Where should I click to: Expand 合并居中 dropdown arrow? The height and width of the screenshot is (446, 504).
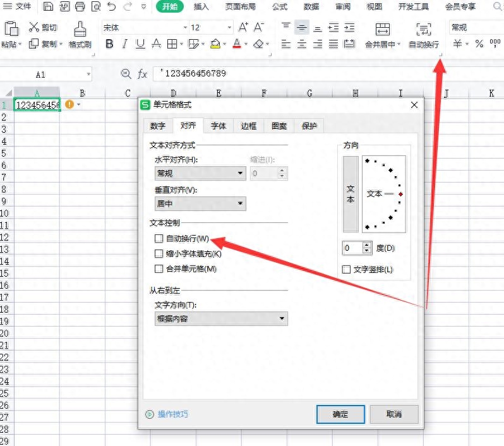(x=399, y=44)
